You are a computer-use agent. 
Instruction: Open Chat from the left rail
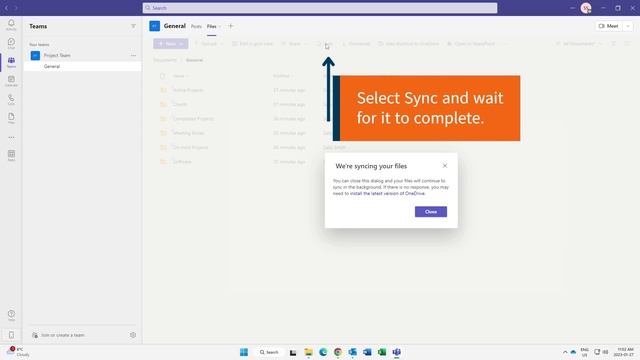11,43
